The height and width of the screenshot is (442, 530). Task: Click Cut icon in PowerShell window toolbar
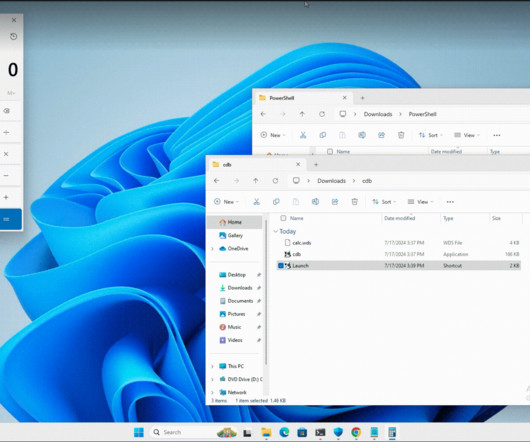tap(303, 135)
